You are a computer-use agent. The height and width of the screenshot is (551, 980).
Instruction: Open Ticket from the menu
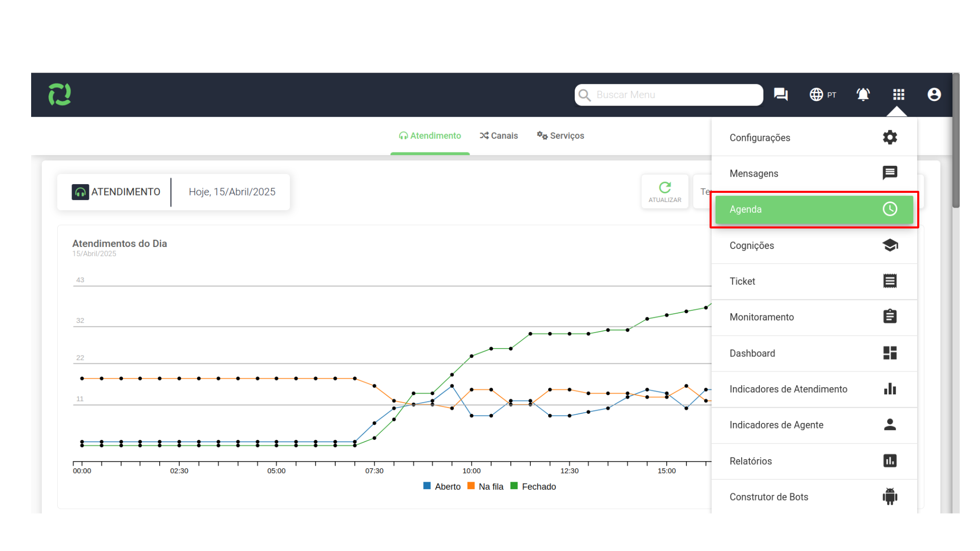(814, 281)
